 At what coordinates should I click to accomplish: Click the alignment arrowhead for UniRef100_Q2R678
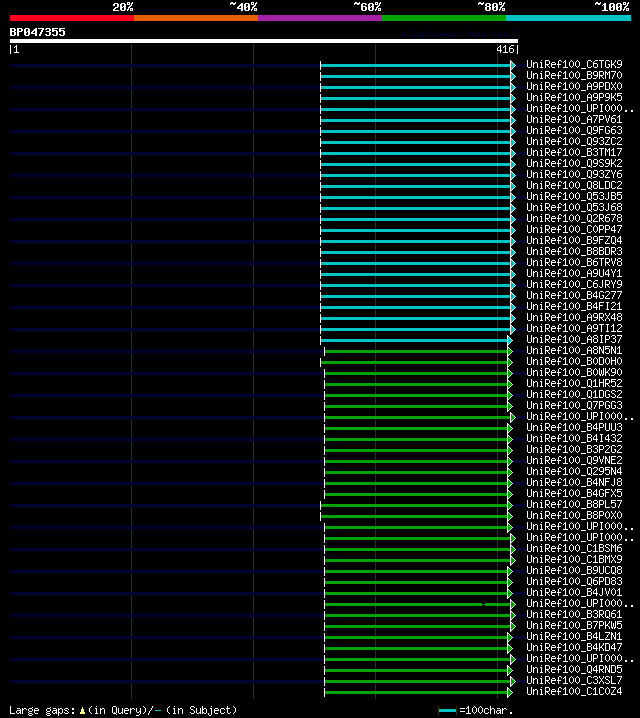pyautogui.click(x=513, y=219)
